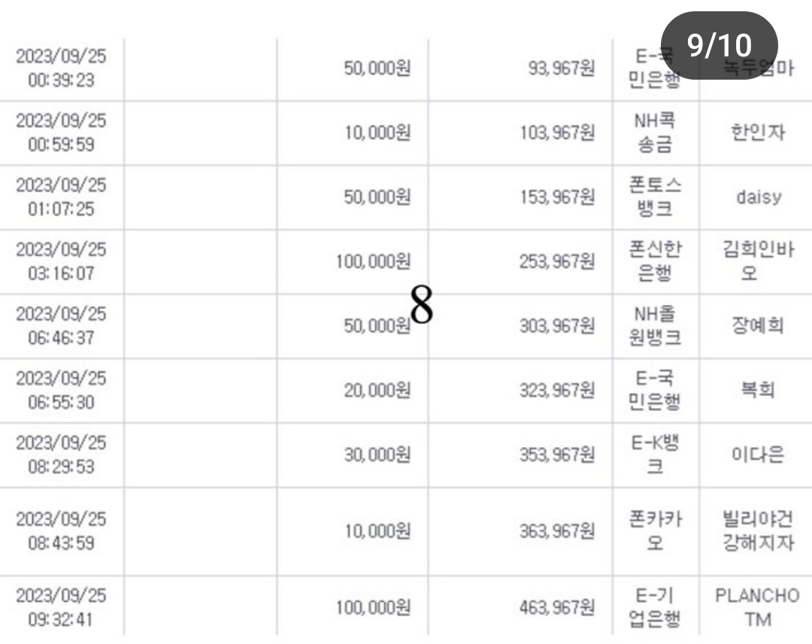The image size is (812, 644).
Task: Click the 폰토스뱅크 bank cell
Action: [x=655, y=197]
